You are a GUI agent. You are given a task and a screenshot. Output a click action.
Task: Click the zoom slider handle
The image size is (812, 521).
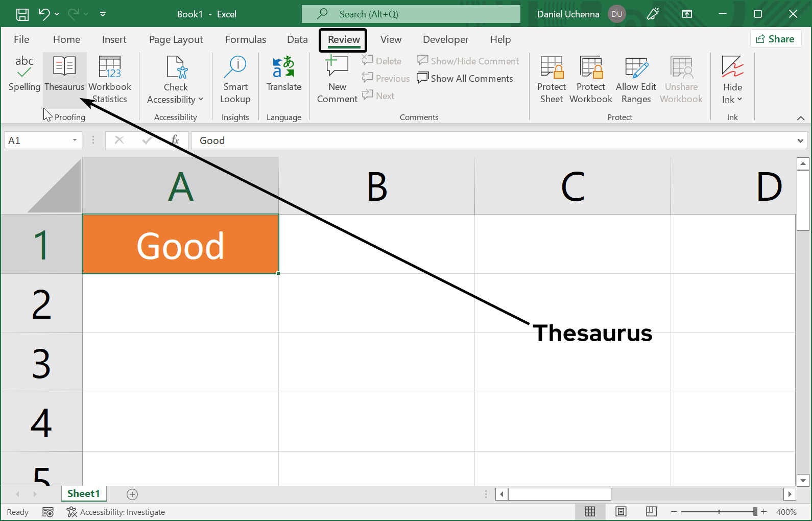pyautogui.click(x=755, y=512)
